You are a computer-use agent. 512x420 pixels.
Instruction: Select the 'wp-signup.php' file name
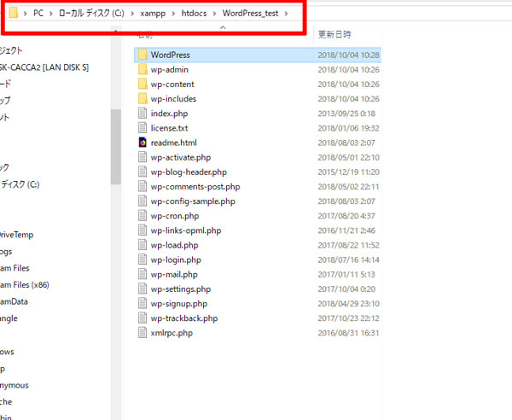[x=179, y=304]
